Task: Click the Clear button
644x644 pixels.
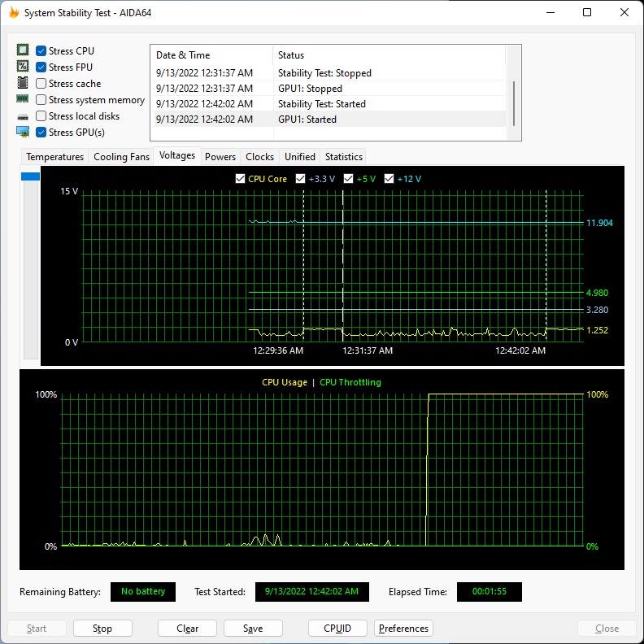Action: (x=187, y=629)
